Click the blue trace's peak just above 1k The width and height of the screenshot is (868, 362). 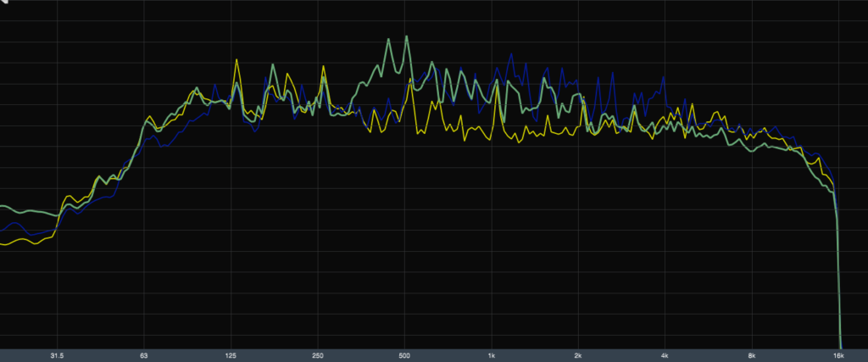(511, 54)
